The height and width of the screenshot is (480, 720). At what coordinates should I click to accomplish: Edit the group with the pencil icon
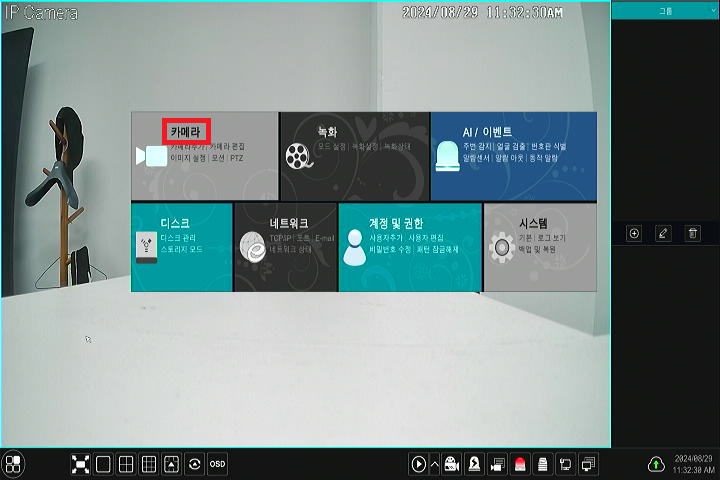click(x=663, y=233)
